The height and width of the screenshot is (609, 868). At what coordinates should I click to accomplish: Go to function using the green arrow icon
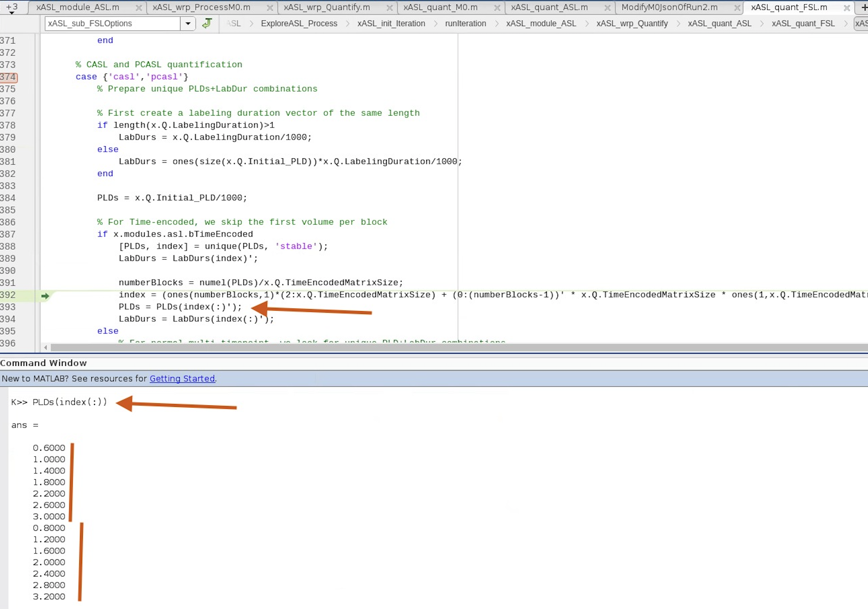207,23
